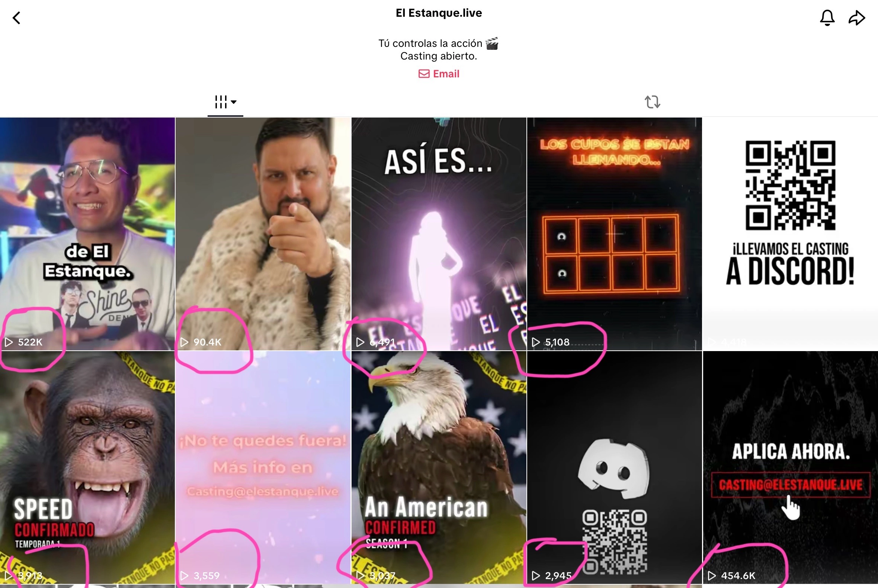Open the 522K views video
This screenshot has height=588, width=878.
click(87, 234)
